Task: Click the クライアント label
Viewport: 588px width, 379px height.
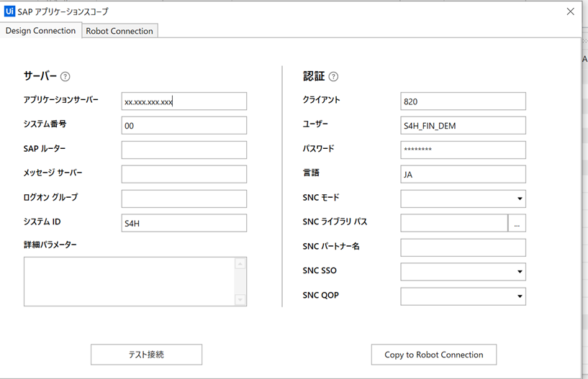Action: (x=322, y=100)
